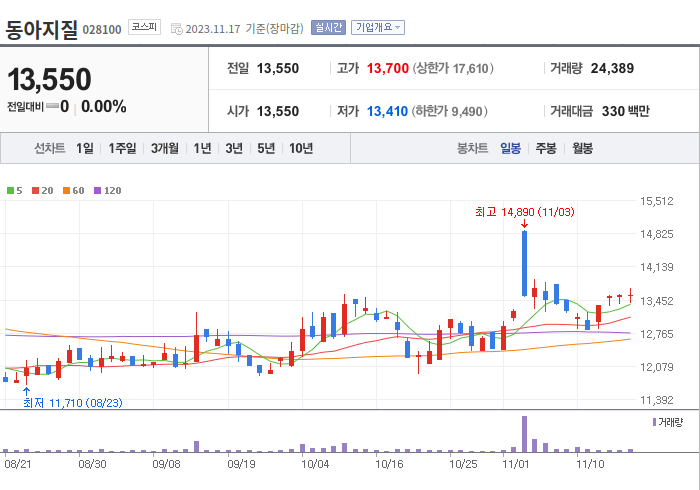Select the 10년 line chart tab
The image size is (700, 490).
pyautogui.click(x=301, y=148)
